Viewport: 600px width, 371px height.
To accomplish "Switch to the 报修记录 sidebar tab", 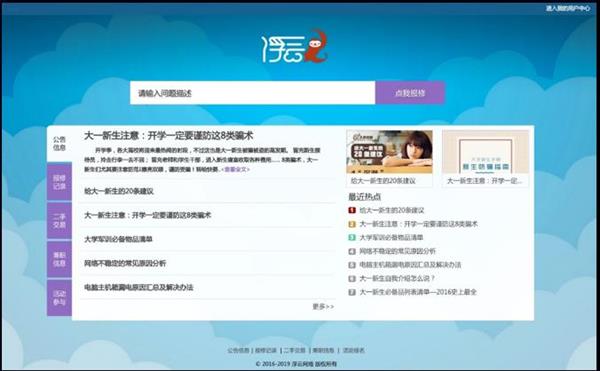I will [59, 182].
